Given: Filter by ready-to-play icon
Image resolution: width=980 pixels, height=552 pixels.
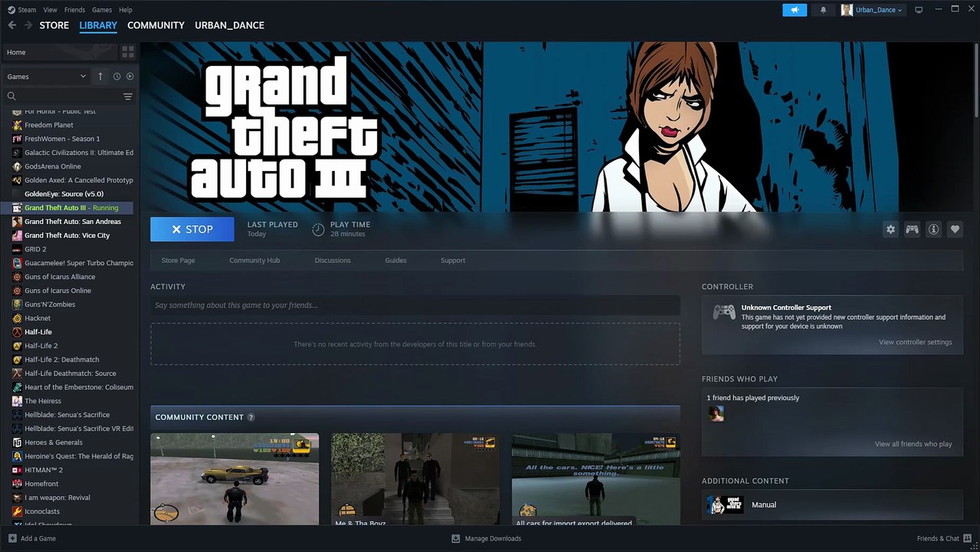Looking at the screenshot, I should click(x=129, y=77).
